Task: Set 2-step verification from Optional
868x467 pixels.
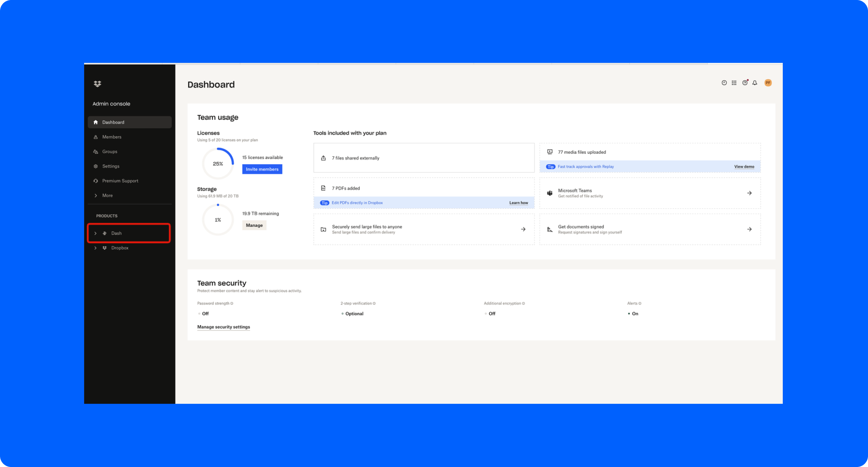Action: pos(354,314)
